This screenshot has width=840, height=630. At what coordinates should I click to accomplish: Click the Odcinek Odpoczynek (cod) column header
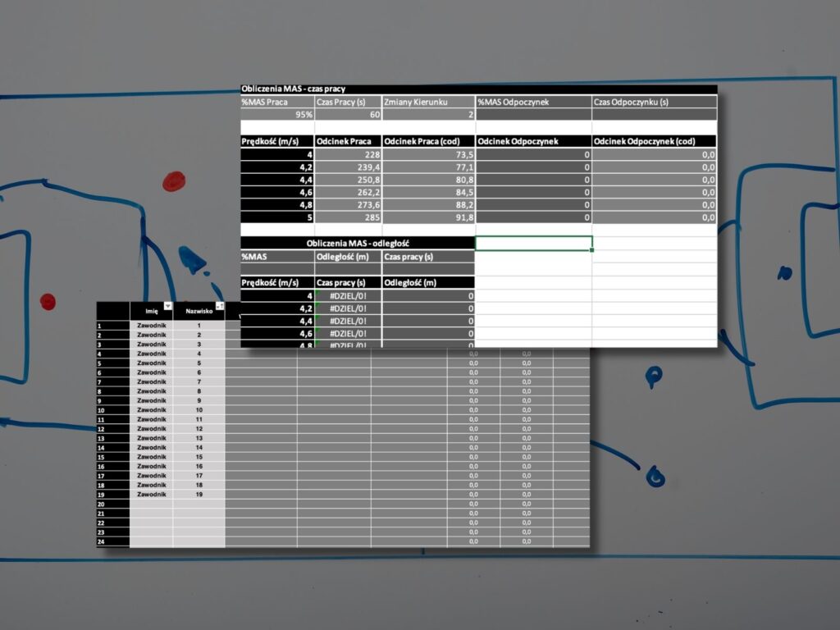coord(654,141)
